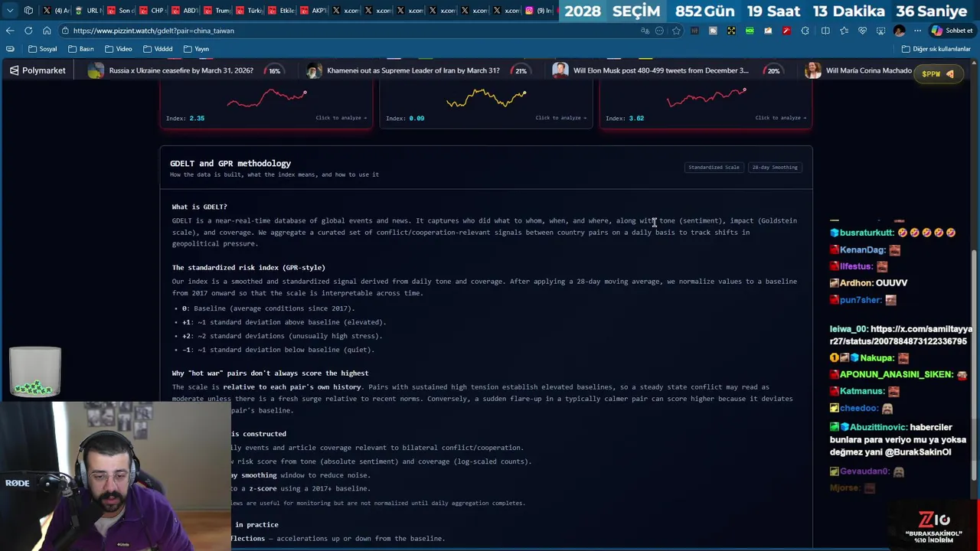The image size is (980, 551).
Task: Switch to the (4) X tab
Action: click(56, 11)
